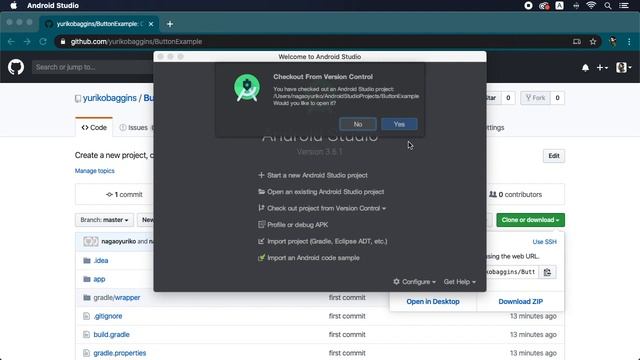Viewport: 640px width, 360px height.
Task: Open the build.gradle file
Action: click(111, 335)
